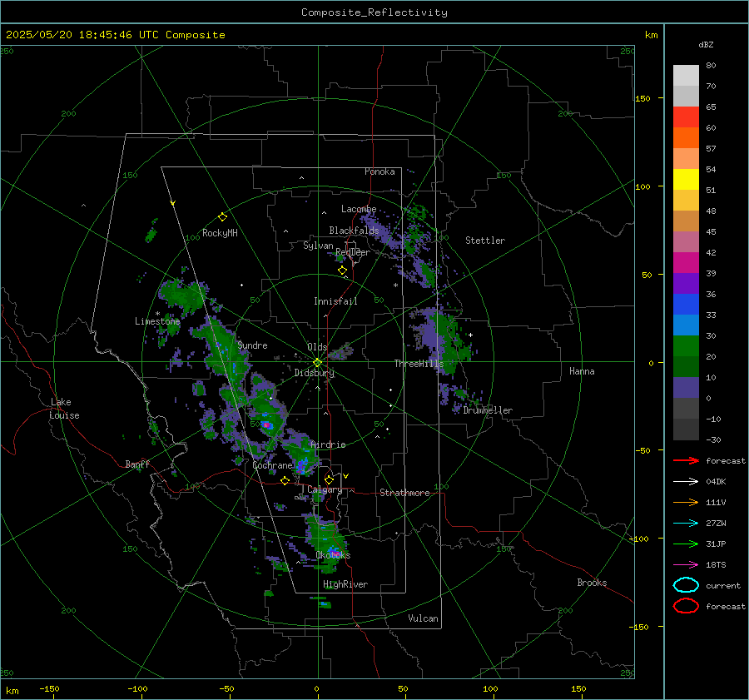Click the Innisfail city label

(335, 301)
